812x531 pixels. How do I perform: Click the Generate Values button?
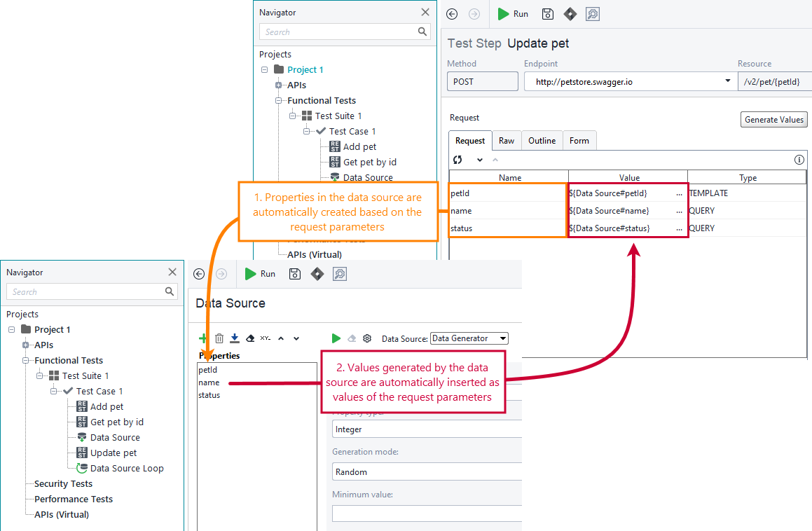coord(773,119)
